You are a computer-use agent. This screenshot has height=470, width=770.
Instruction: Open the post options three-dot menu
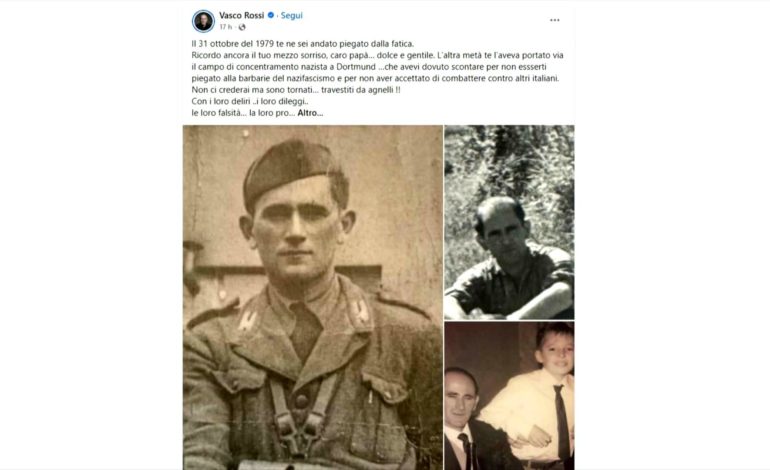(x=554, y=20)
